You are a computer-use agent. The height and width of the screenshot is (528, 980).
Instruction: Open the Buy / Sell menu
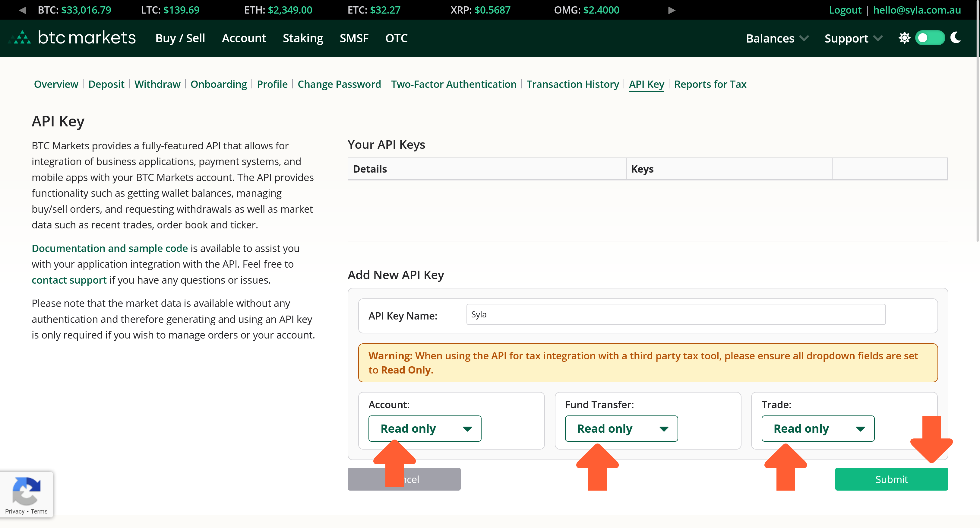click(x=179, y=38)
